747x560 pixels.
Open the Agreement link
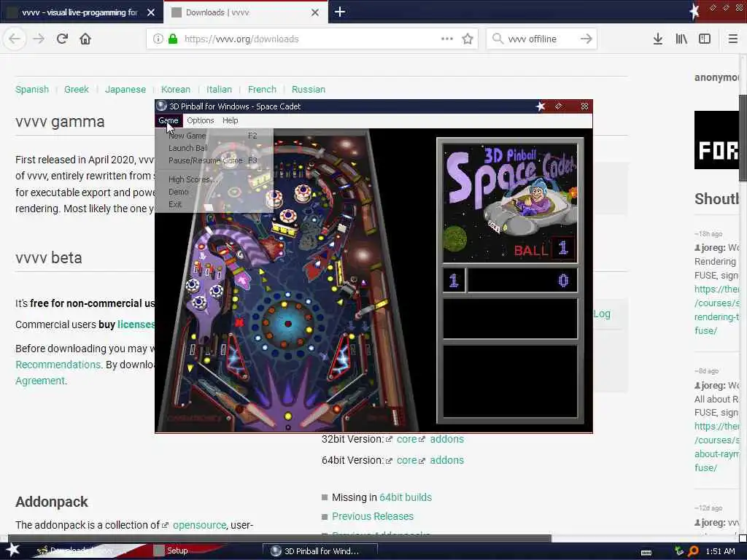(40, 381)
